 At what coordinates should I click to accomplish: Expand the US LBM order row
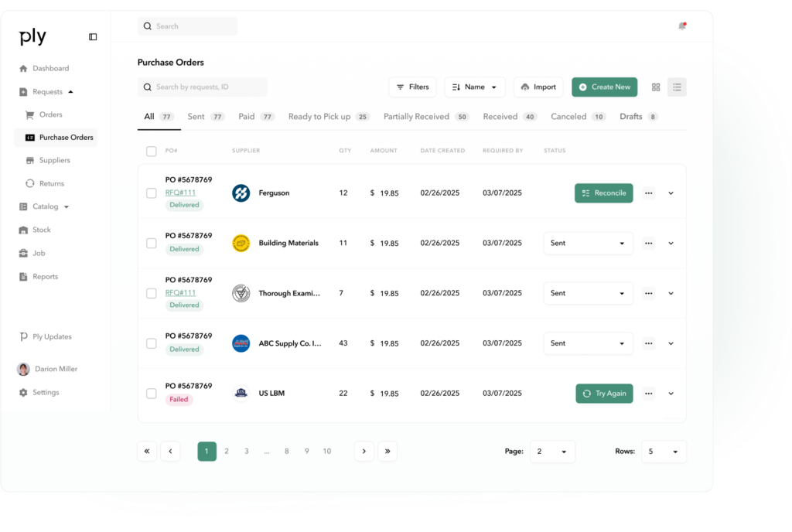click(671, 394)
